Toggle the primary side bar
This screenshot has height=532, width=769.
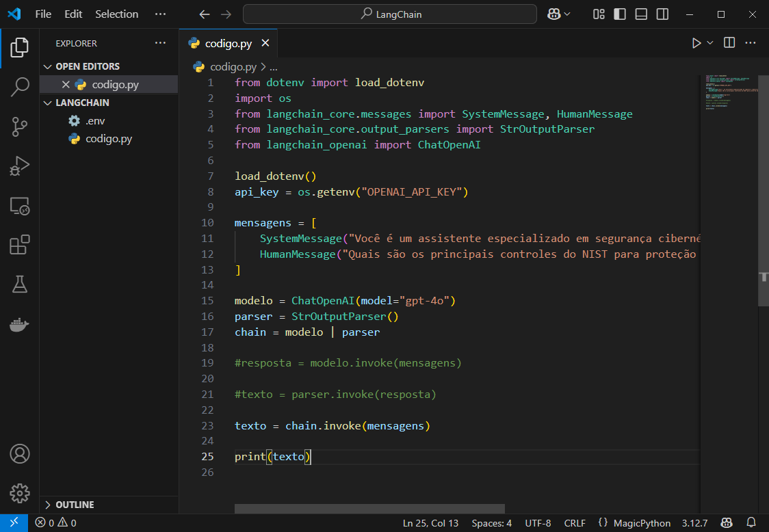pos(620,14)
